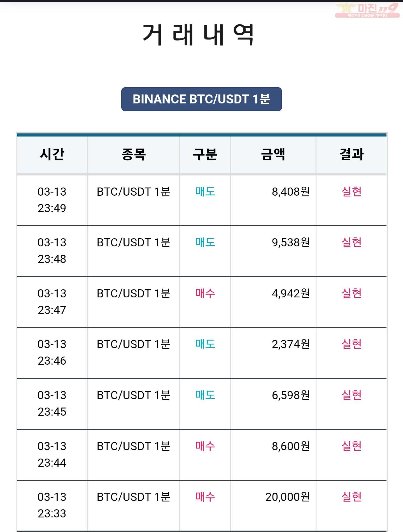Click the BINANCE BTC/USDT 1분 button
This screenshot has height=532, width=403.
pos(201,99)
